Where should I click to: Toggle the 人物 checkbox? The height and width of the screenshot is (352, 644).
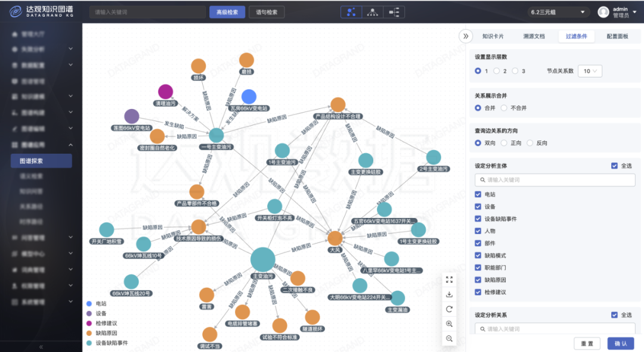click(x=478, y=231)
